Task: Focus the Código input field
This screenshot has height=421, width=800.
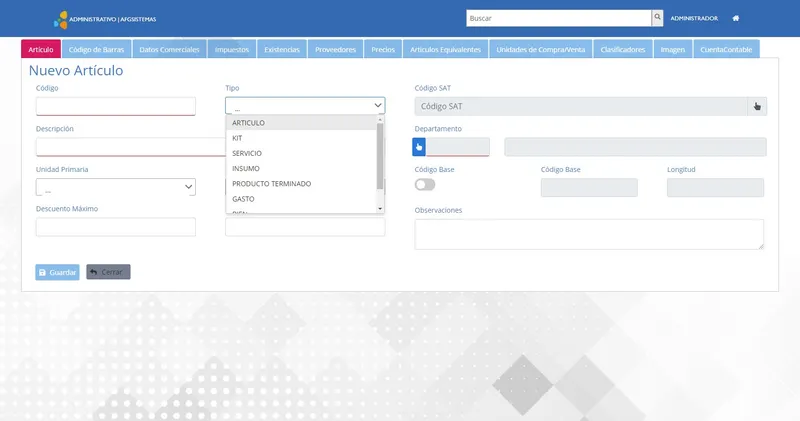Action: pyautogui.click(x=116, y=106)
